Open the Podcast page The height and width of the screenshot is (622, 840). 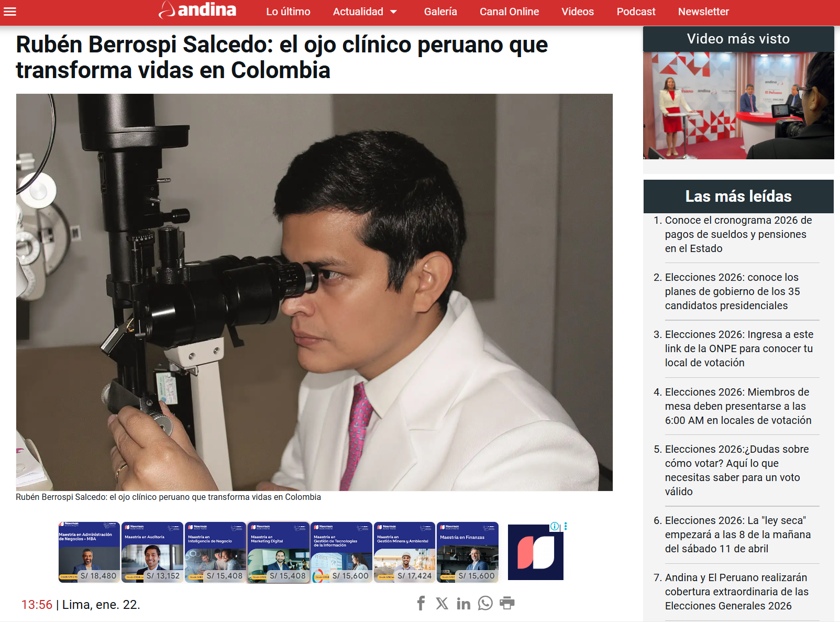(x=636, y=12)
